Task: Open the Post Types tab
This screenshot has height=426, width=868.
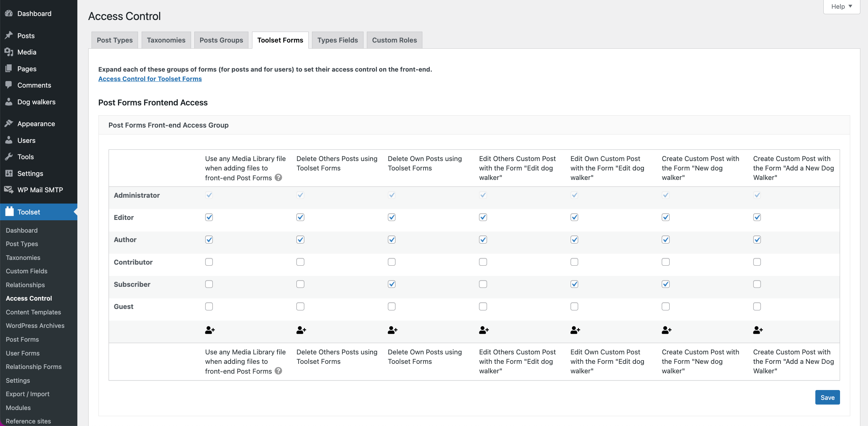Action: (115, 40)
